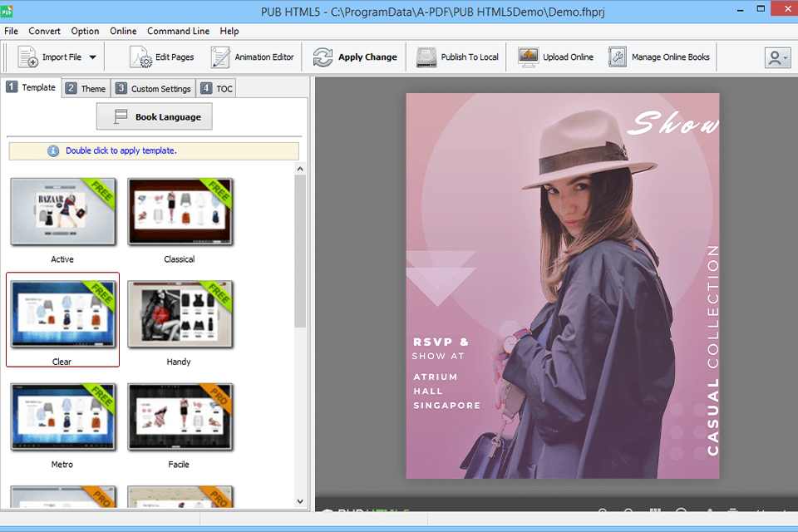Click the user account icon

[776, 57]
